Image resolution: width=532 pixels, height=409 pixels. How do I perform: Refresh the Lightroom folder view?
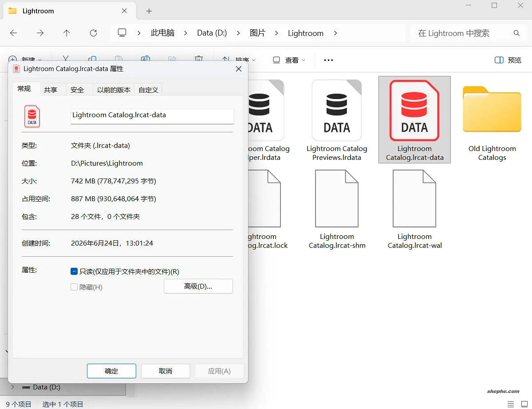(93, 33)
